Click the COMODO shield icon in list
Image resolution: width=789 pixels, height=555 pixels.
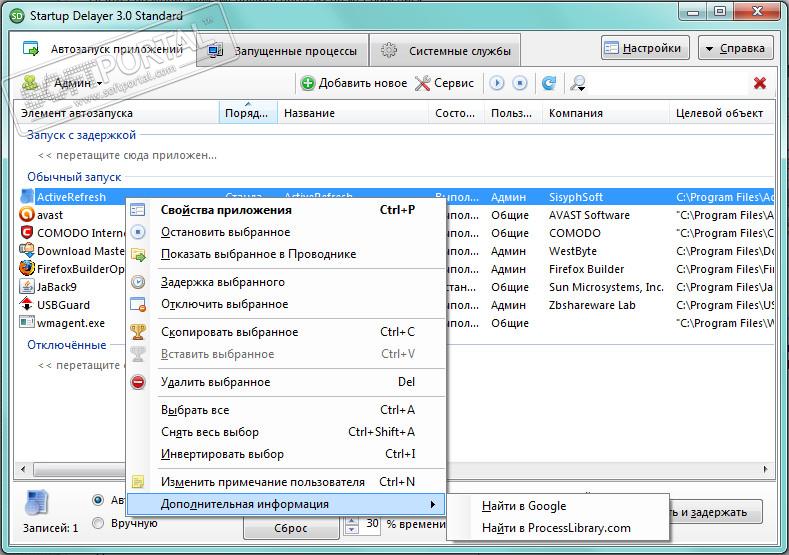[27, 233]
